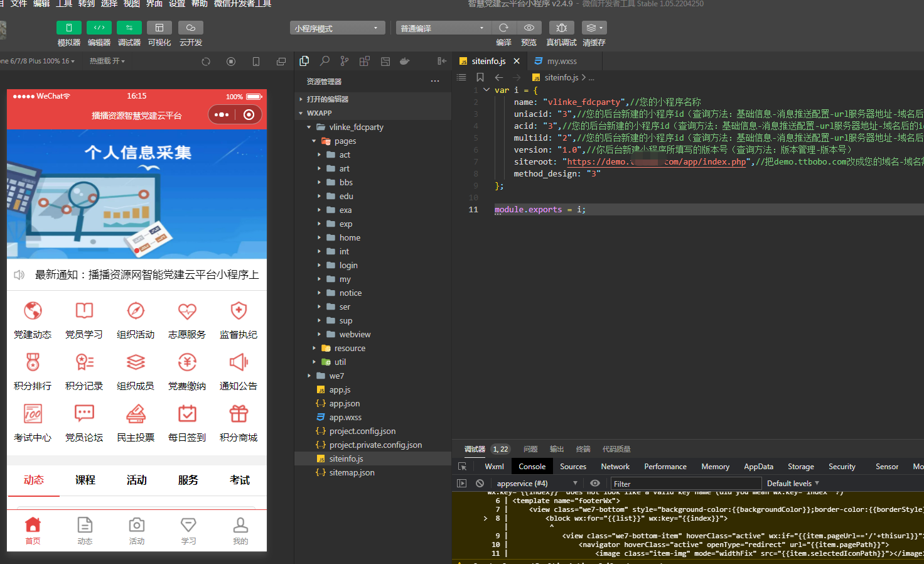
Task: Expand the 打开的编辑器 section
Action: click(x=373, y=99)
